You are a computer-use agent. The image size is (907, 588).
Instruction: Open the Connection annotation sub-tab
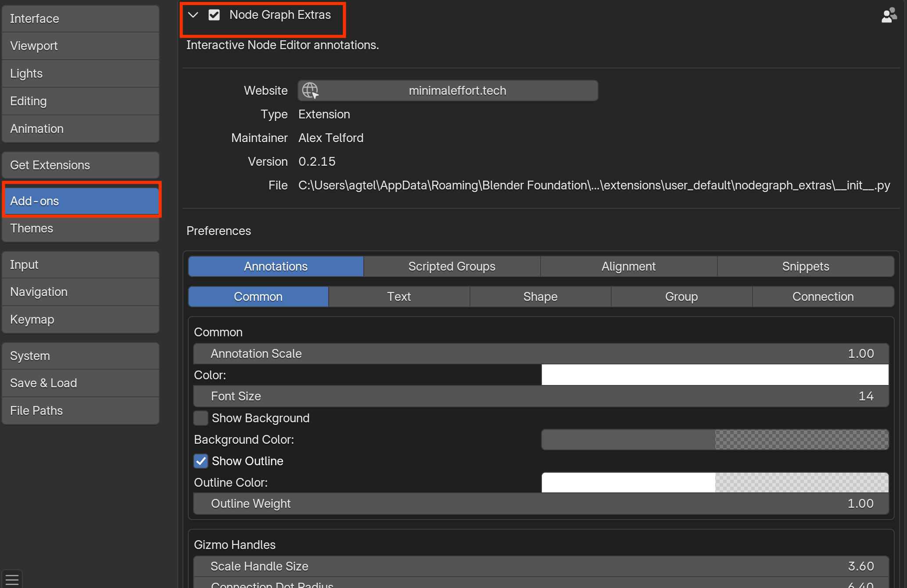[823, 297]
